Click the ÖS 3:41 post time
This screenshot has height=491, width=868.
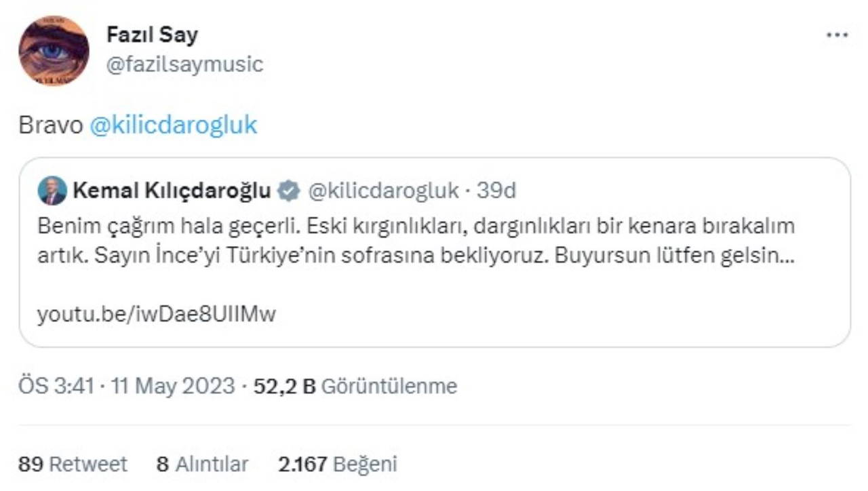(x=58, y=386)
